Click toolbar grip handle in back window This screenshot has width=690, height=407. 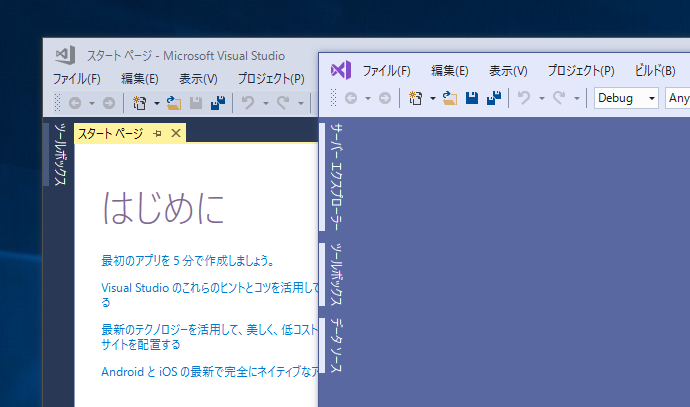coord(57,103)
